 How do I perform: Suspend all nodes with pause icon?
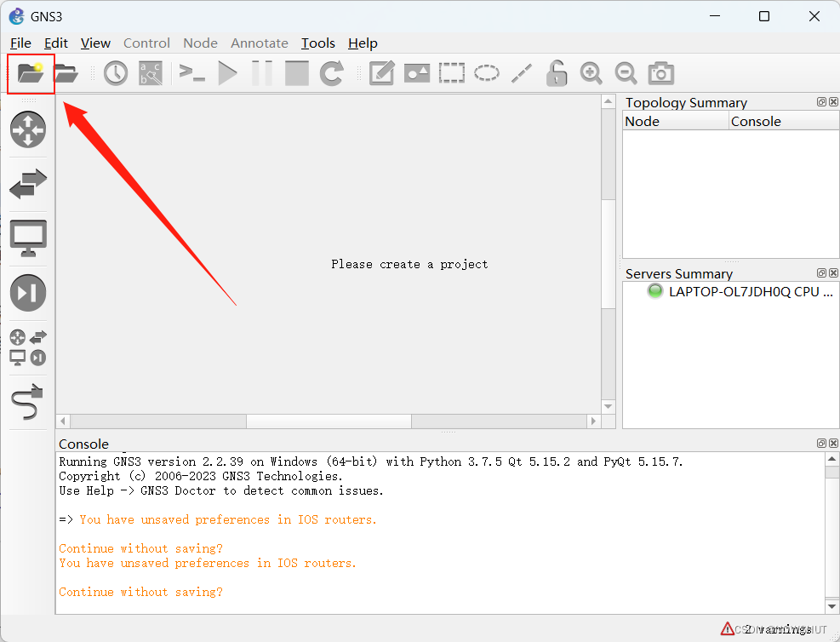tap(262, 73)
